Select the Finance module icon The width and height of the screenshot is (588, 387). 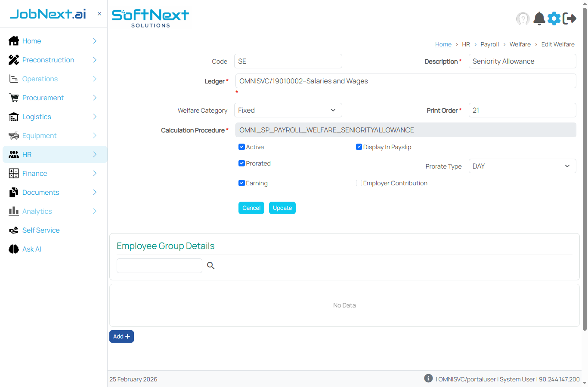coord(13,173)
